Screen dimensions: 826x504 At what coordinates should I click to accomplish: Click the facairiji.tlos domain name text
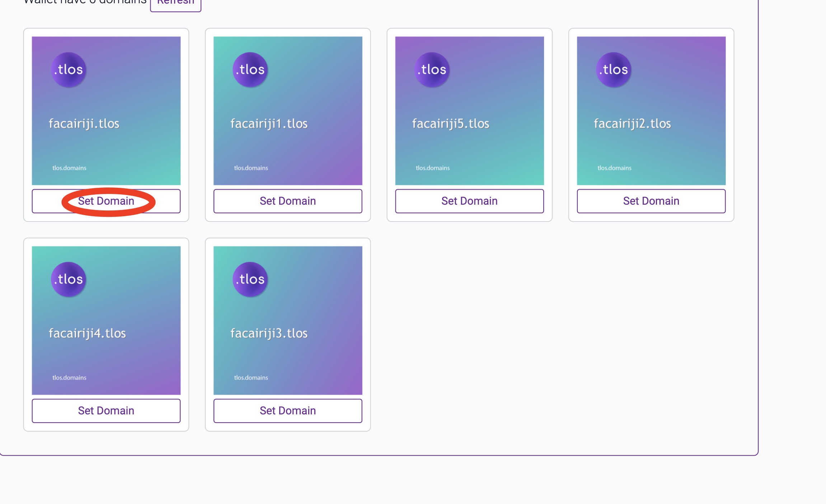(x=84, y=124)
